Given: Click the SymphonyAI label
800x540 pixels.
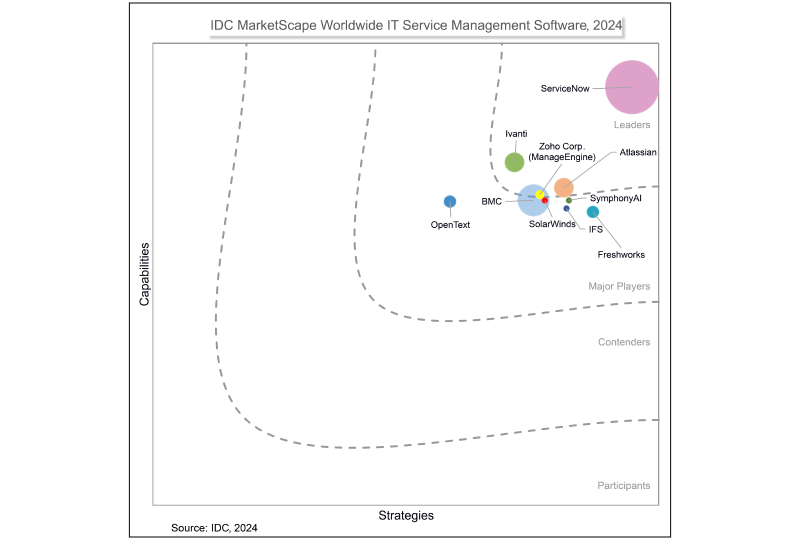Looking at the screenshot, I should coord(615,198).
